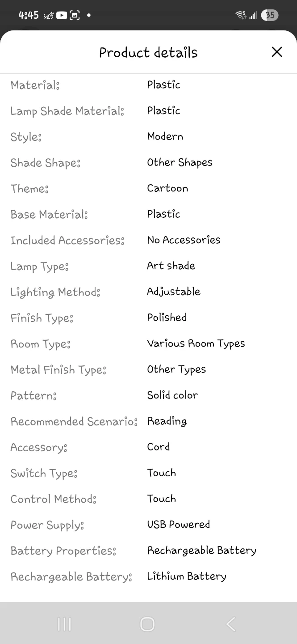Tap the Recommended Scenario label

tap(74, 421)
